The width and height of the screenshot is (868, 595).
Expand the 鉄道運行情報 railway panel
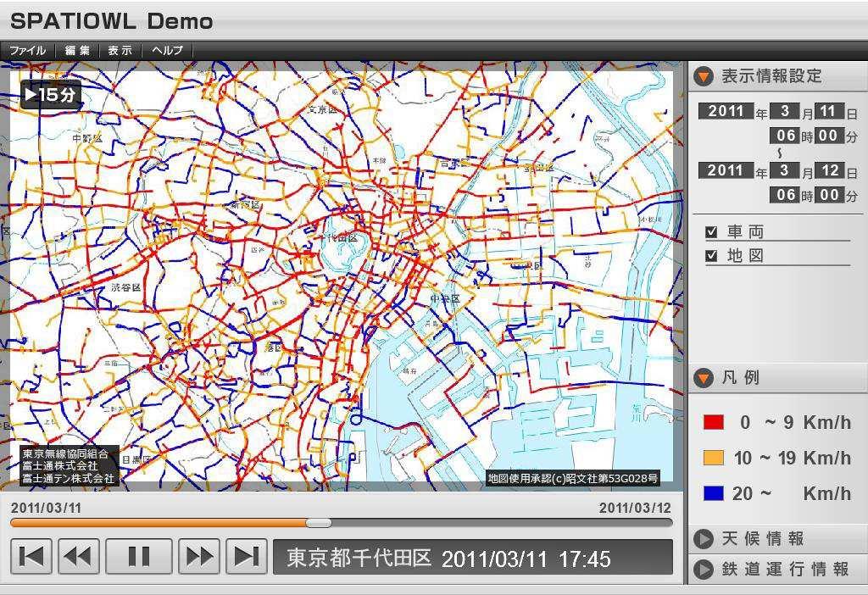coord(704,569)
